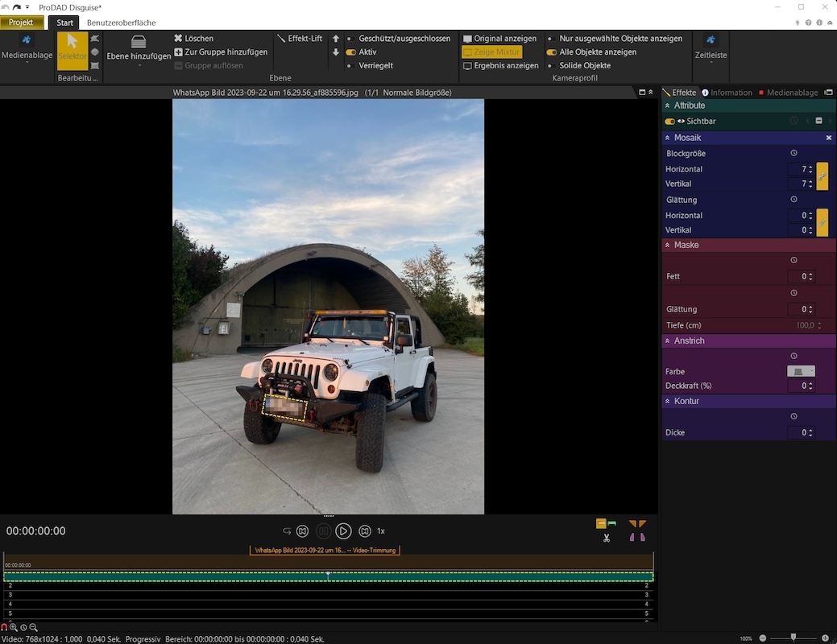The width and height of the screenshot is (837, 644).
Task: Click the Ebene hinzufügen layer icon
Action: (x=139, y=42)
